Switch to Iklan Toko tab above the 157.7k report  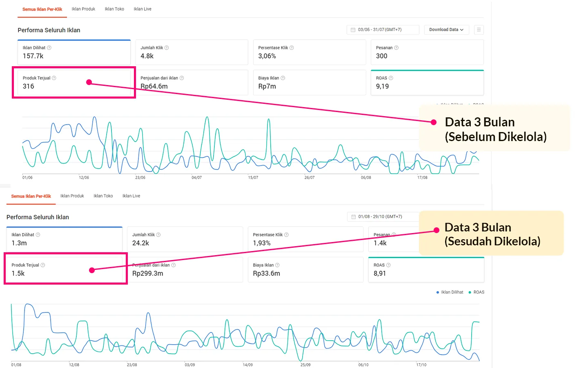(114, 9)
